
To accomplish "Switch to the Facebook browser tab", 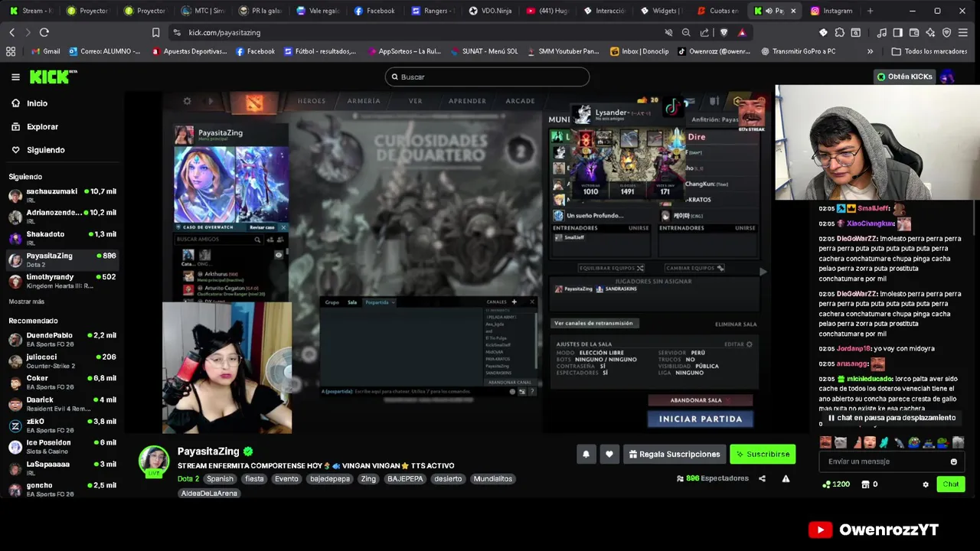I will pos(375,11).
